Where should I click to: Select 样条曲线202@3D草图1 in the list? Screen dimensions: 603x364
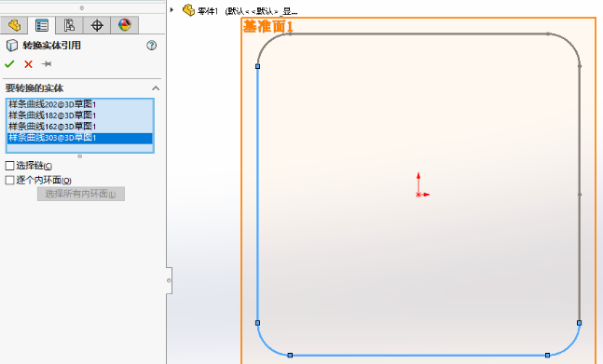[x=80, y=104]
